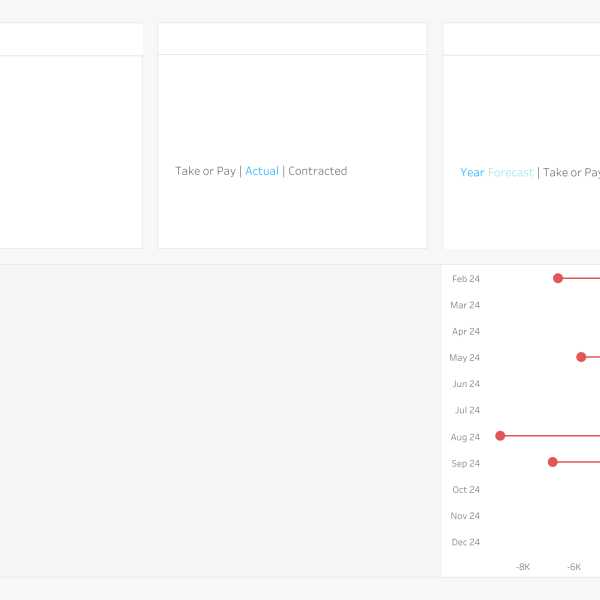This screenshot has width=600, height=600.
Task: Select the Mar 24 row label
Action: point(465,305)
